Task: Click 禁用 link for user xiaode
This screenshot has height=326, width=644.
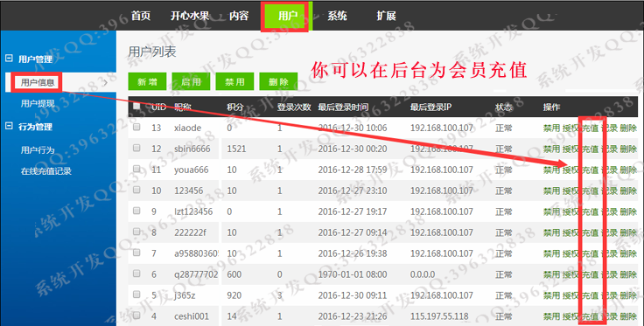Action: tap(551, 128)
